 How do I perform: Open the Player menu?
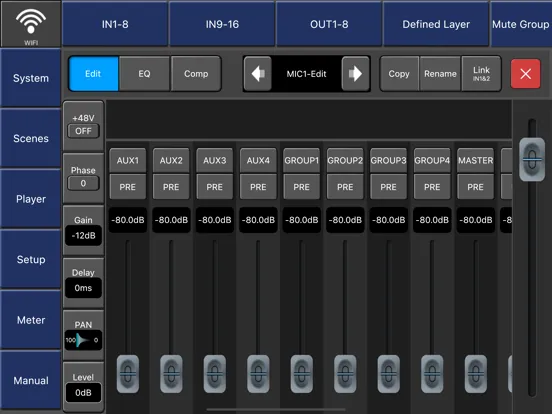point(31,199)
